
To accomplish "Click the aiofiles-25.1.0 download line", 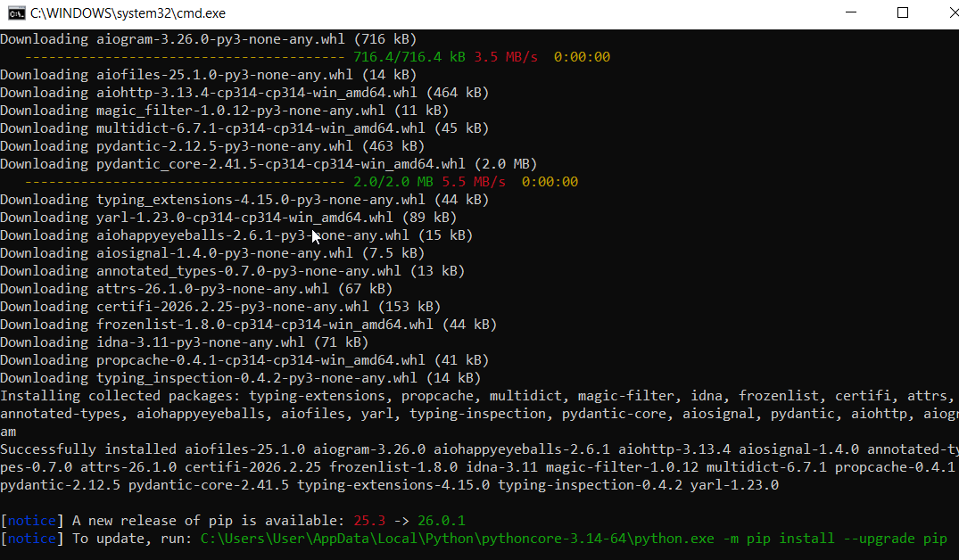I will [x=209, y=75].
